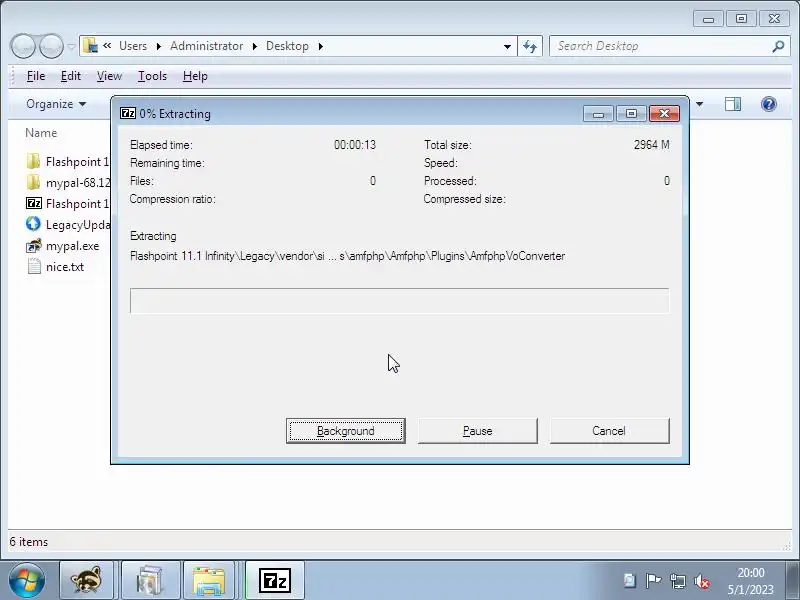
Task: Pause the extraction
Action: tap(478, 431)
